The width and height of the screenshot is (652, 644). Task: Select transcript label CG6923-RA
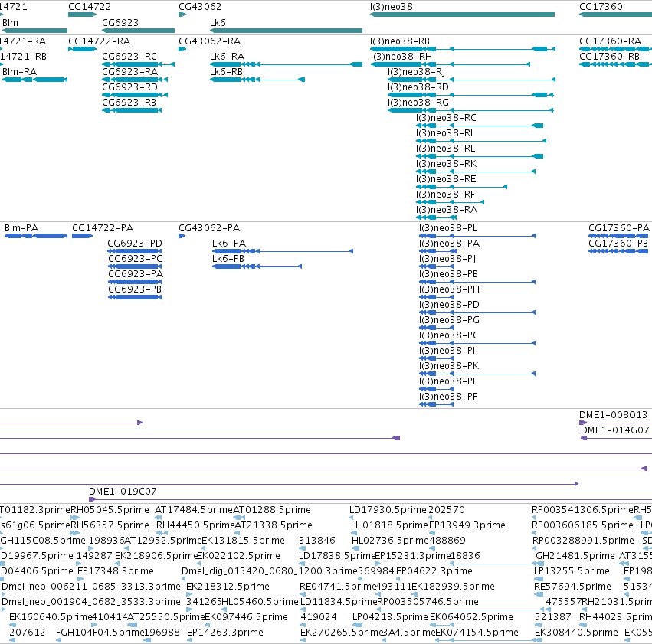(x=129, y=72)
